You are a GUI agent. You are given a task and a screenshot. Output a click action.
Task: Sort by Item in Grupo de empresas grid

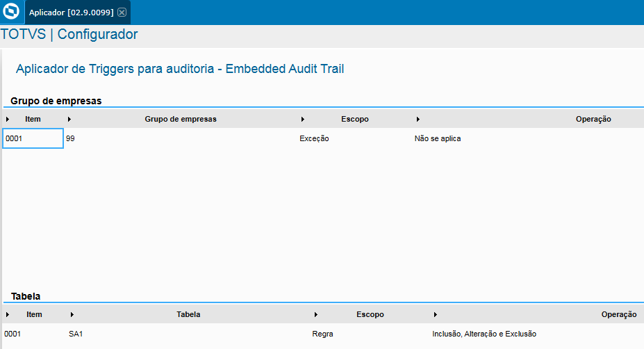click(x=33, y=119)
